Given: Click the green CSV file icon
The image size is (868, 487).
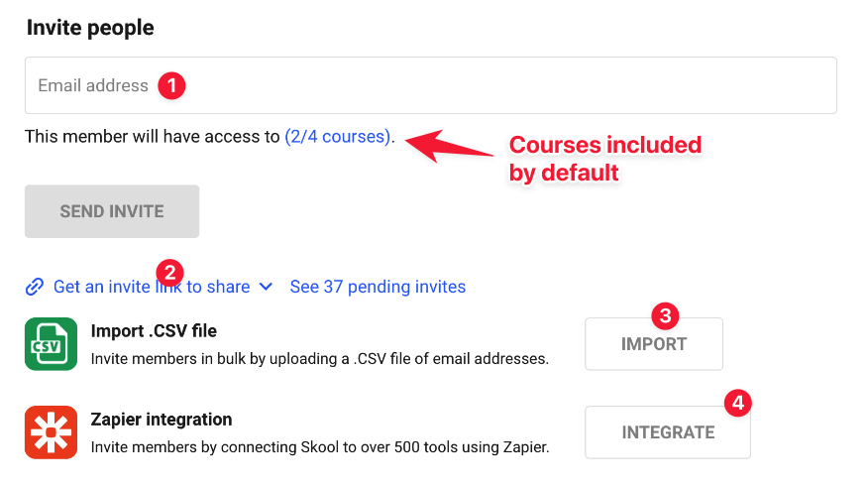Looking at the screenshot, I should 51,344.
